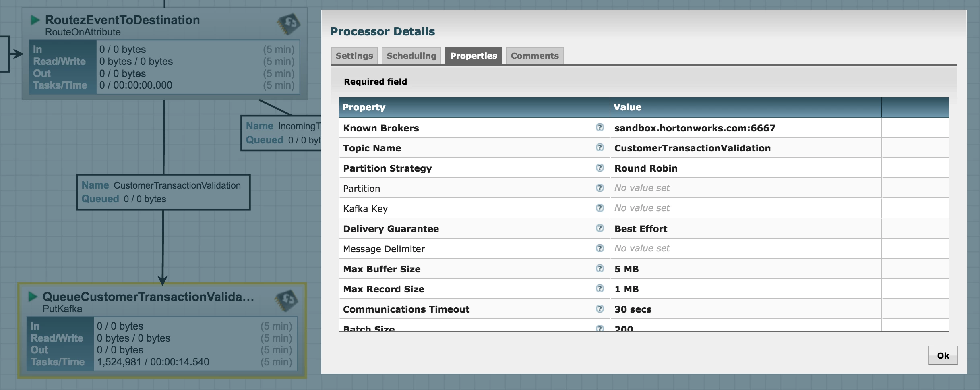This screenshot has width=980, height=390.
Task: Click RouteOnAttribute processor chip icon
Action: (x=288, y=24)
